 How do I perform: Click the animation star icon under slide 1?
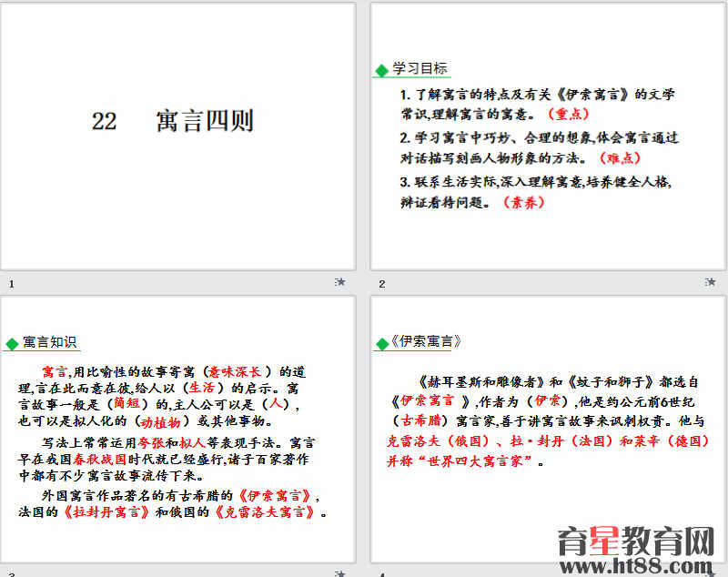[x=340, y=282]
